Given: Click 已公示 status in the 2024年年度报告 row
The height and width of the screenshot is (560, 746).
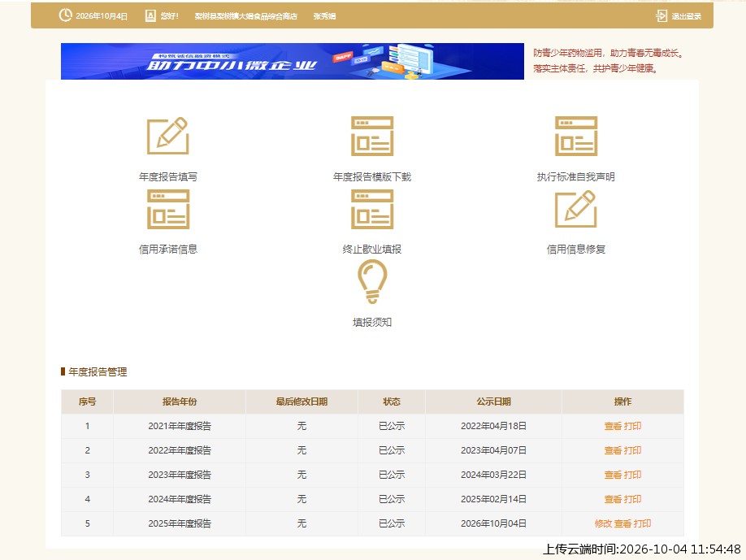Looking at the screenshot, I should coord(392,498).
